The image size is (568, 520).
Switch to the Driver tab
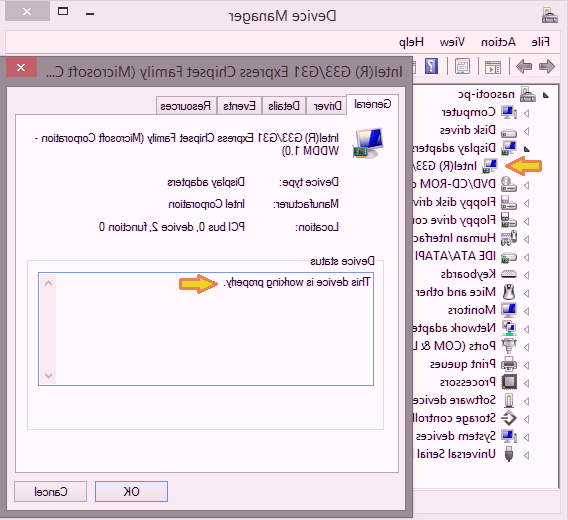coord(327,106)
